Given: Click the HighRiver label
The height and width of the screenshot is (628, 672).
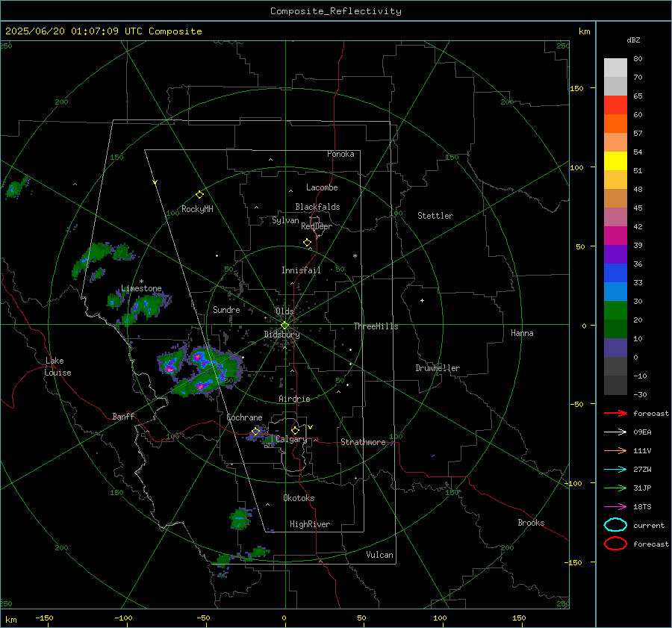Looking at the screenshot, I should tap(310, 524).
